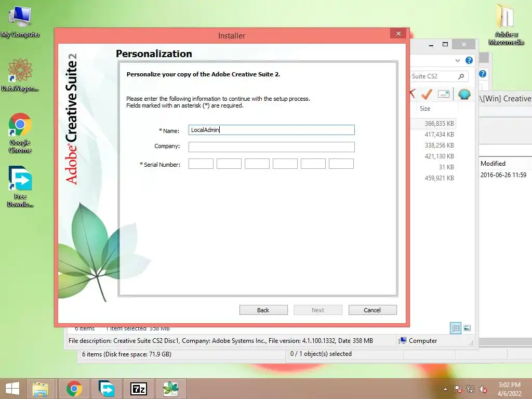Screen dimensions: 532x399
Task: Go Back in the installer
Action: (x=263, y=310)
